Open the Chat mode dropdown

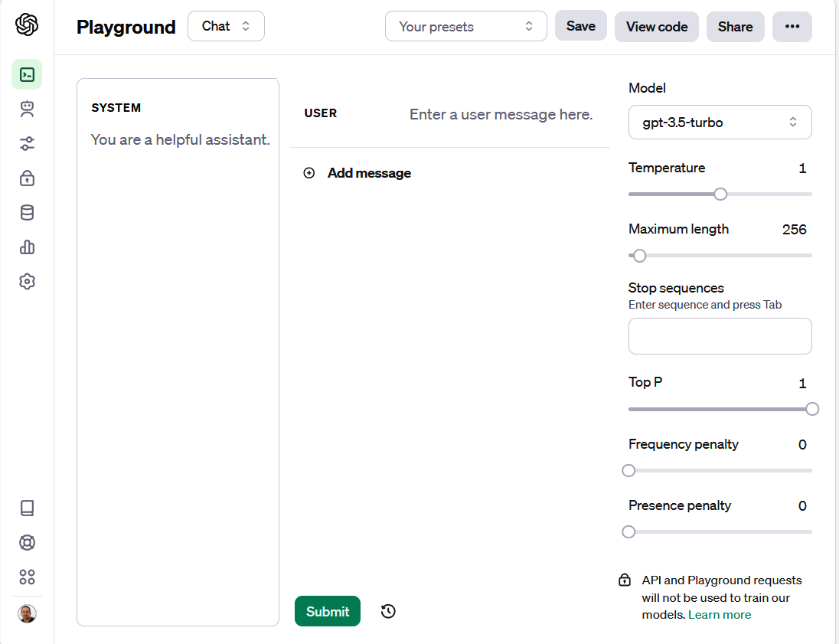(x=227, y=26)
